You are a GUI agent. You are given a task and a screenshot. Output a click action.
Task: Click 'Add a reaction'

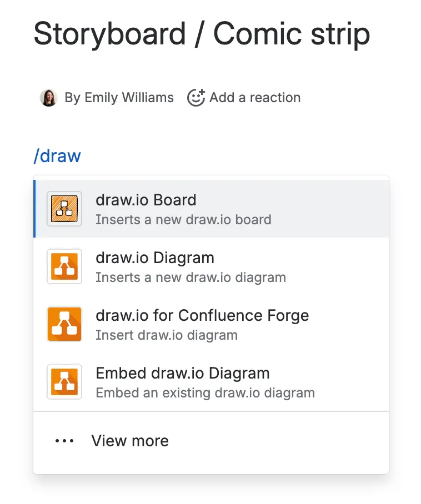click(x=255, y=97)
